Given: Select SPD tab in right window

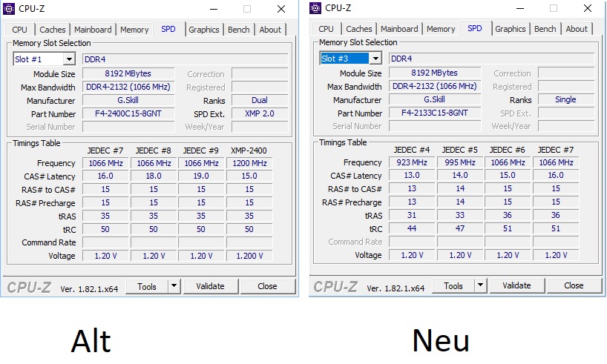Looking at the screenshot, I should click(475, 28).
